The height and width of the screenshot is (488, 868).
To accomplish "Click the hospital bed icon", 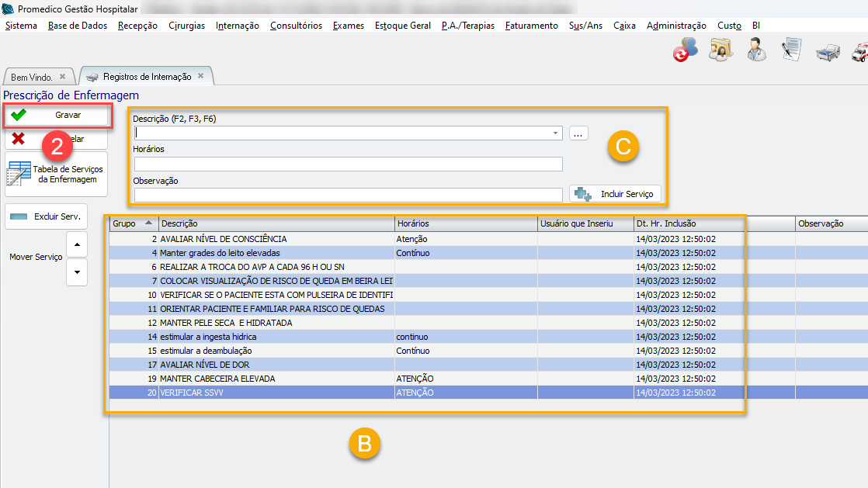I will point(826,51).
